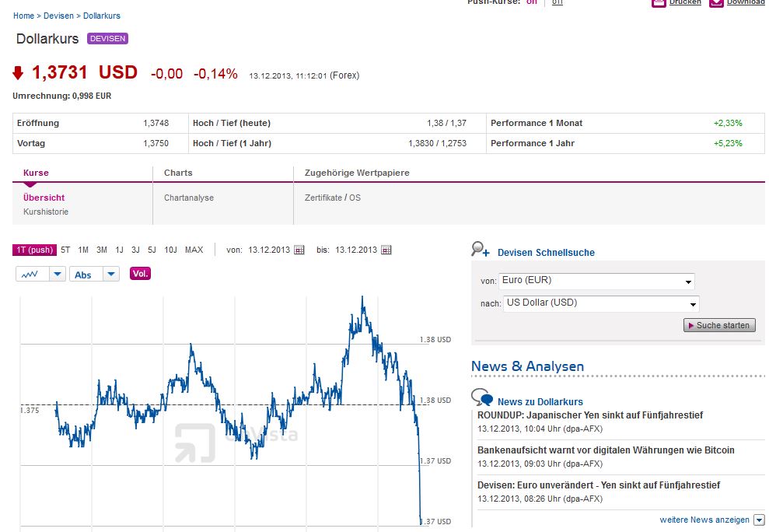This screenshot has width=769, height=532.
Task: Click the Drucken link
Action: (x=685, y=2)
